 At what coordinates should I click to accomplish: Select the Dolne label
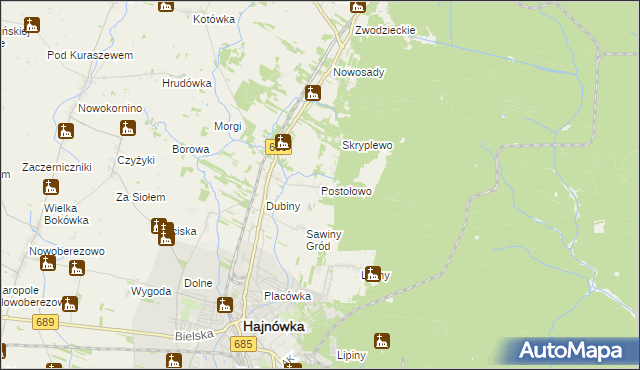coord(198,283)
